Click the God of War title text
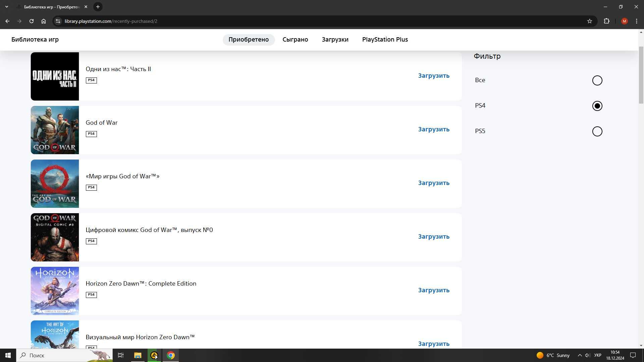Screen dimensions: 644x362 pos(101,123)
